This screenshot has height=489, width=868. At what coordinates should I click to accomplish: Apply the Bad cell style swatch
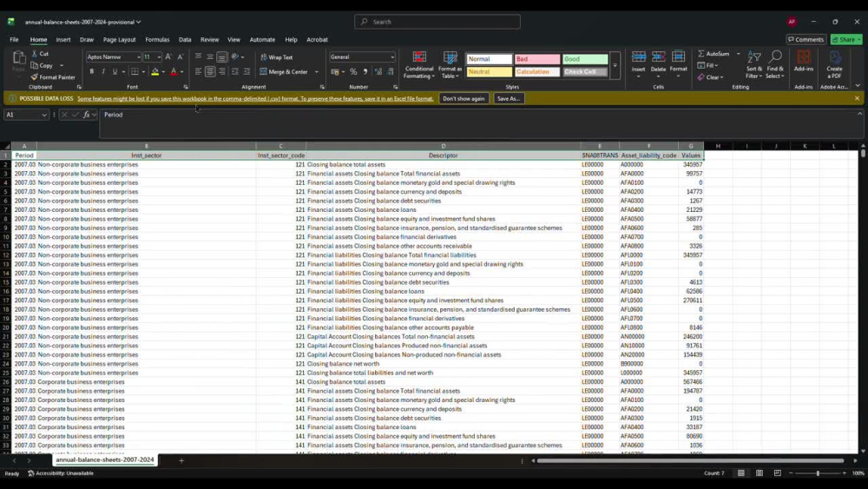pos(537,59)
